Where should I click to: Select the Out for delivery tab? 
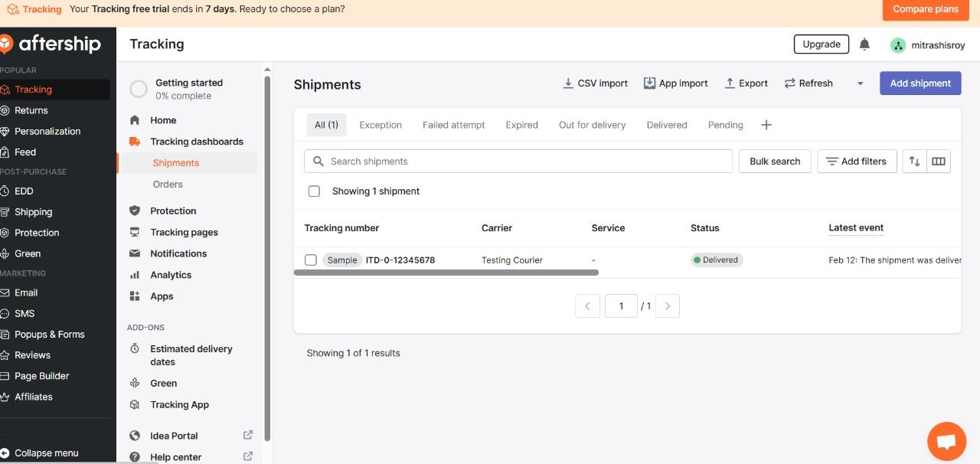[592, 125]
